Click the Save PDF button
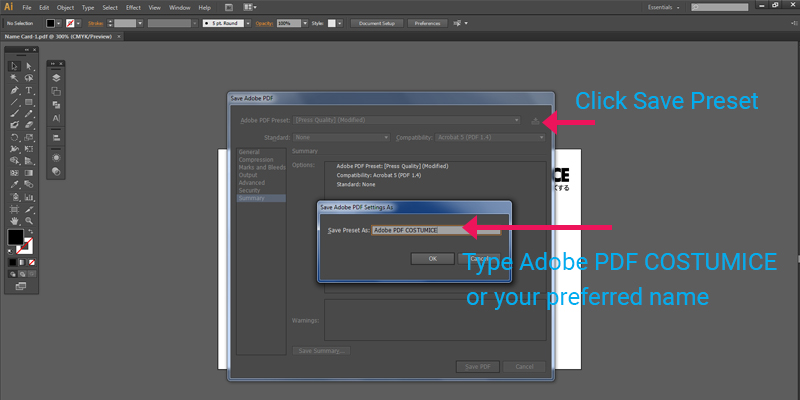800x400 pixels. [x=478, y=367]
